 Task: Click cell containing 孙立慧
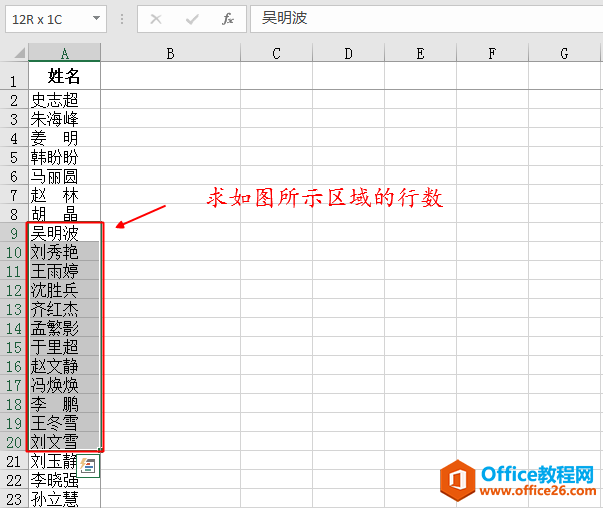[x=65, y=498]
